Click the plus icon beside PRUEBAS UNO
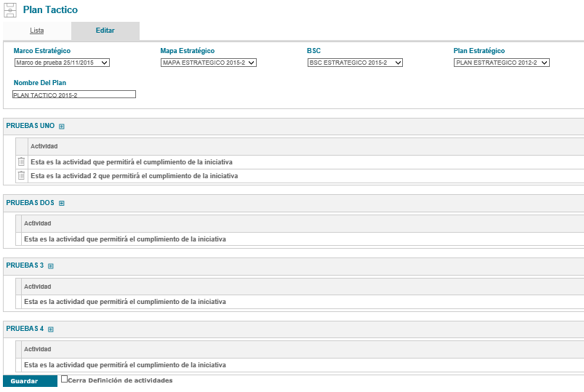This screenshot has width=584, height=392. (x=62, y=127)
